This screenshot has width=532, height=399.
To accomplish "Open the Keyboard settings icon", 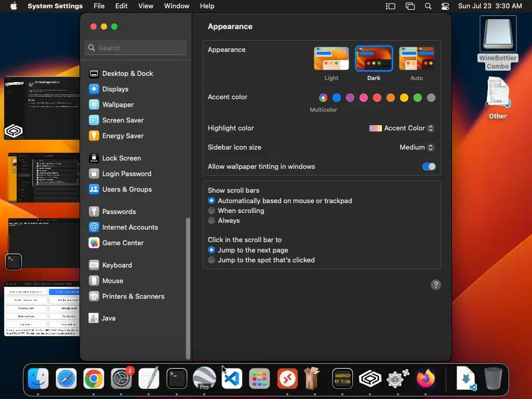I will pyautogui.click(x=94, y=265).
